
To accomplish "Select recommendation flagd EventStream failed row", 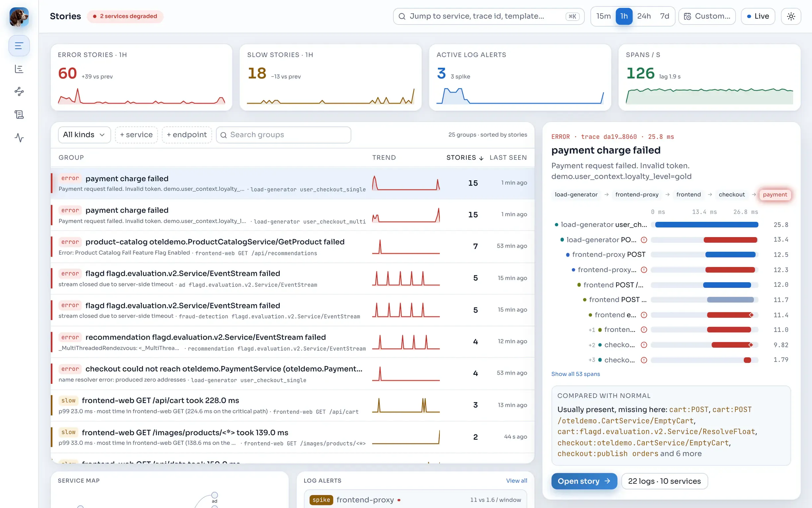I will click(x=293, y=342).
